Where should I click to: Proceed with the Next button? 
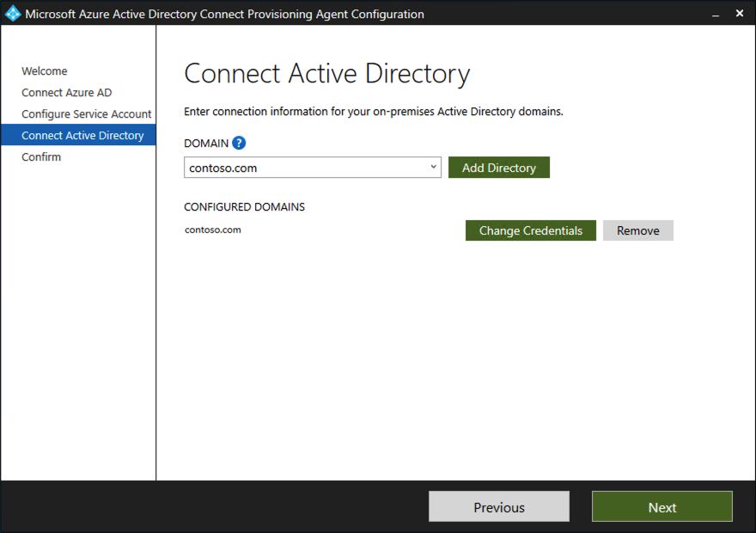click(662, 506)
